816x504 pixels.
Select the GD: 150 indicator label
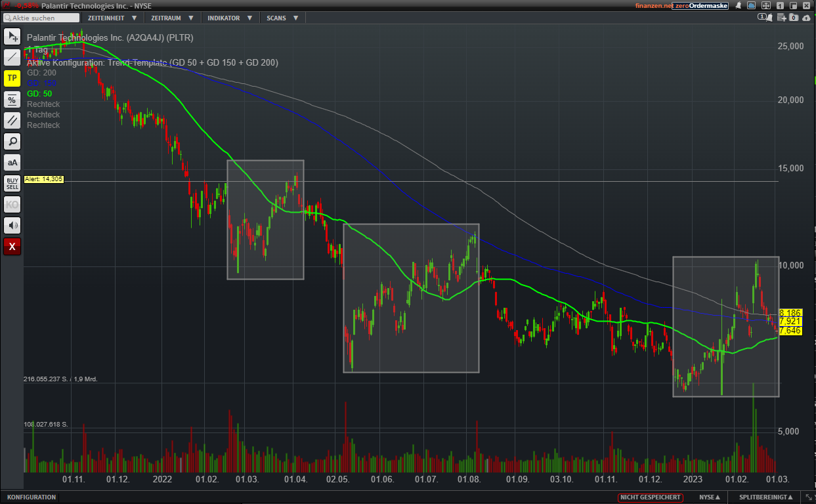point(41,83)
